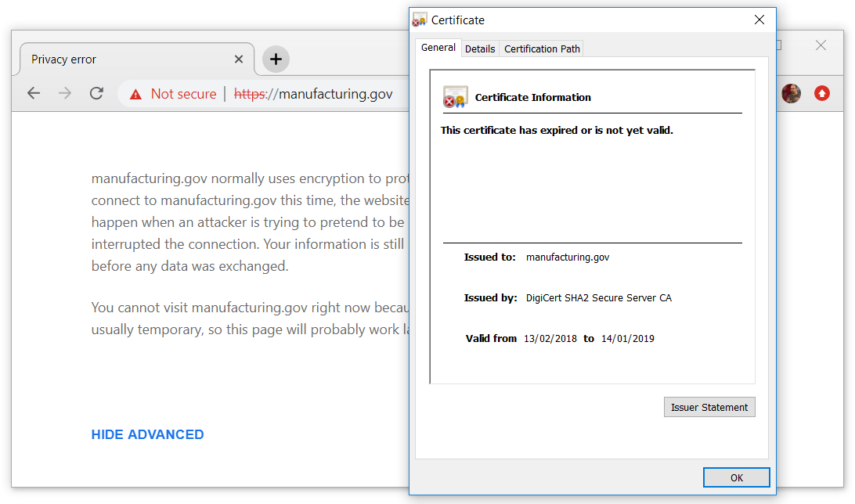Image resolution: width=855 pixels, height=504 pixels.
Task: Click the Certificate Information icon
Action: 456,97
